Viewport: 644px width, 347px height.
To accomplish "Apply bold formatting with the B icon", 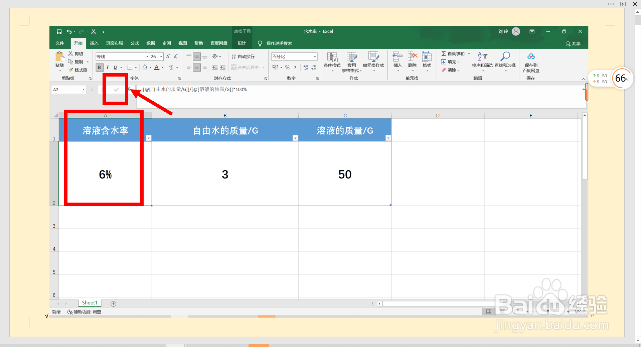I will pyautogui.click(x=99, y=67).
